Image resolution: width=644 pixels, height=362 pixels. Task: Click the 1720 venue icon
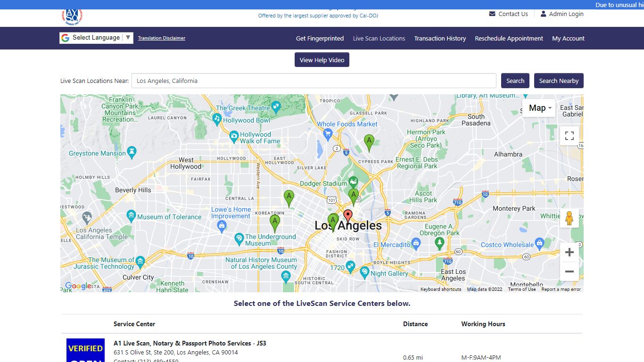click(350, 266)
